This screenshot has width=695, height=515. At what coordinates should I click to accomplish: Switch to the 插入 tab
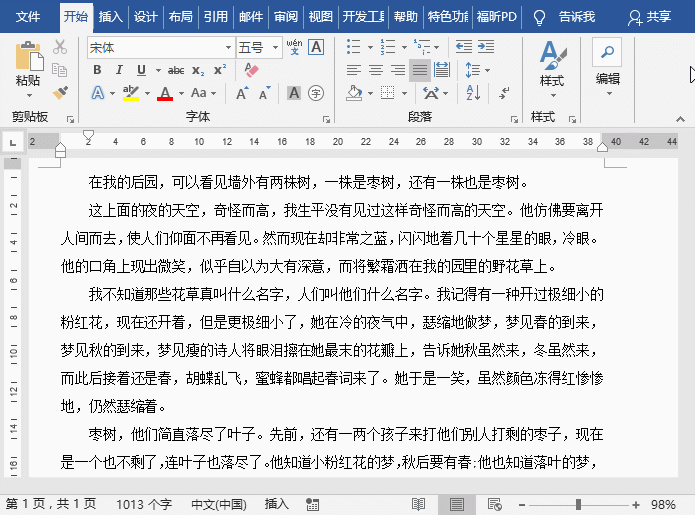(110, 17)
